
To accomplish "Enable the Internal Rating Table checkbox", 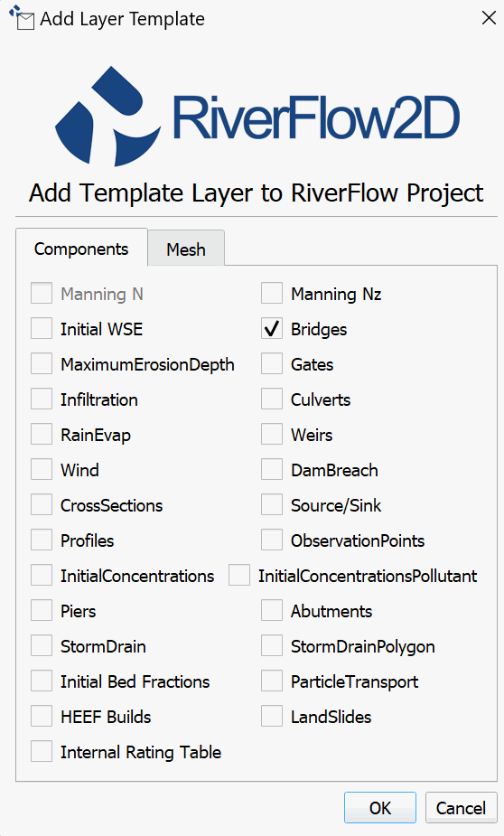I will tap(42, 752).
